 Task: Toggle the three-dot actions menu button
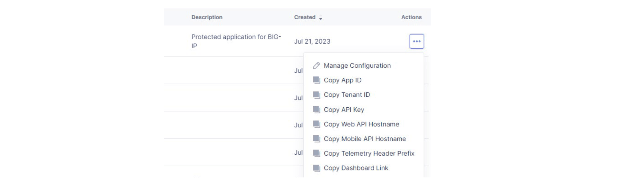[417, 41]
